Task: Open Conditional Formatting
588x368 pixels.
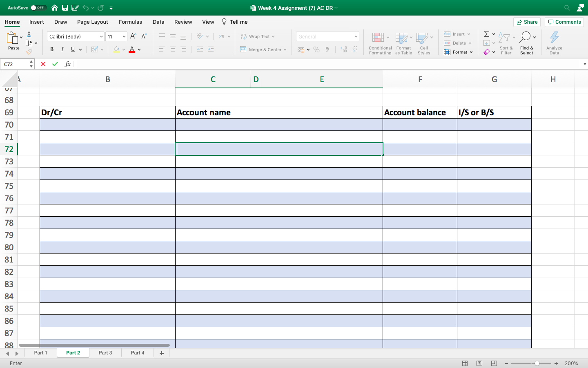Action: (x=380, y=43)
